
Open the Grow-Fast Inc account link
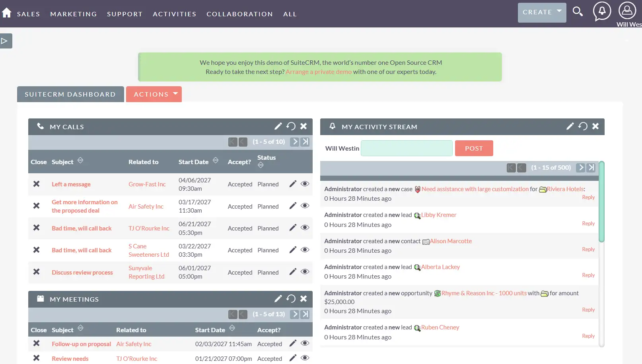[147, 184]
